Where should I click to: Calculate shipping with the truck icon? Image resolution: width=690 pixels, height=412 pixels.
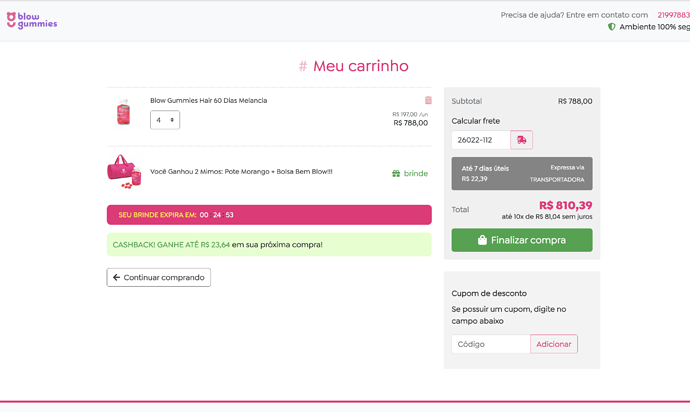(x=521, y=140)
